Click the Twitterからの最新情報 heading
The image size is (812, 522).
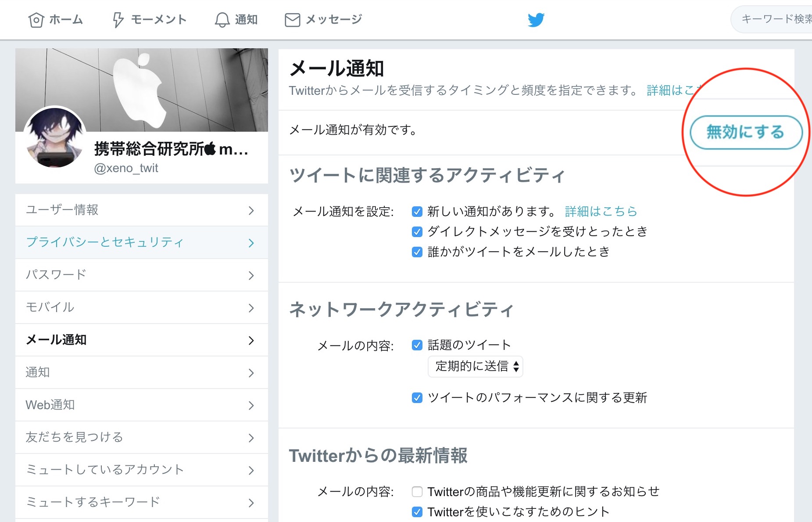coord(378,456)
